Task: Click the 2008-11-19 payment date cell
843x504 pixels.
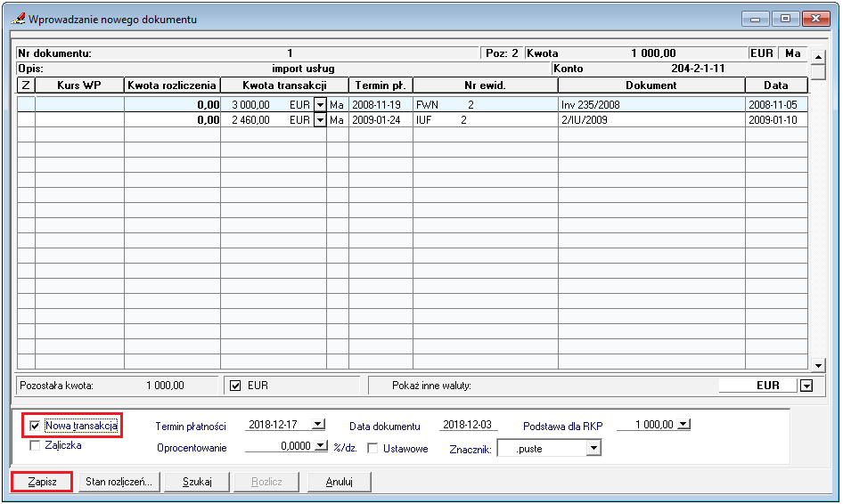Action: (381, 105)
